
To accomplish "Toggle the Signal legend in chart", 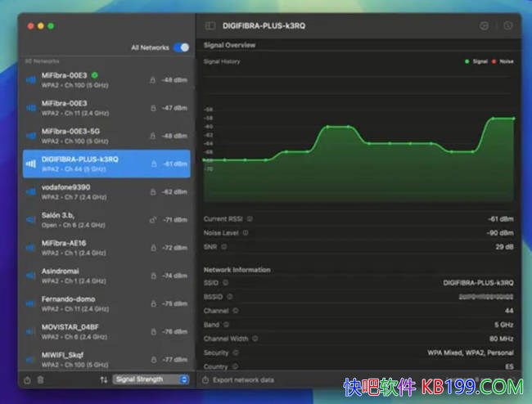I will [477, 61].
